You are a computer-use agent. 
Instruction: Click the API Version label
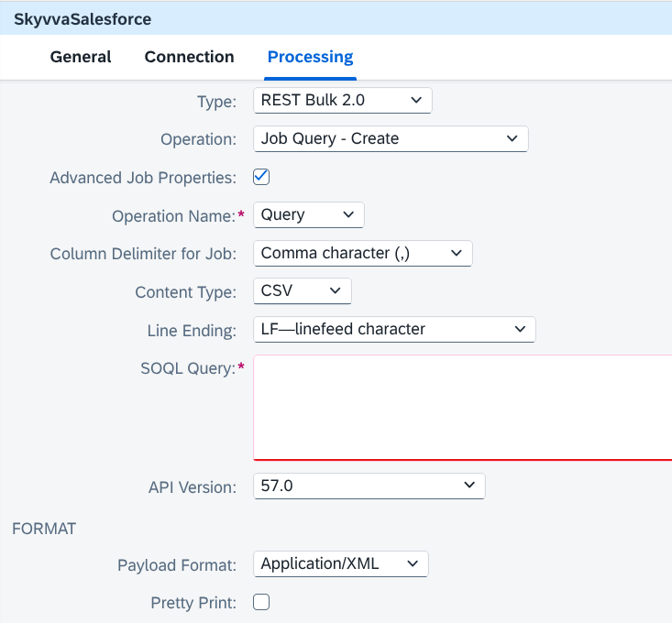click(193, 487)
